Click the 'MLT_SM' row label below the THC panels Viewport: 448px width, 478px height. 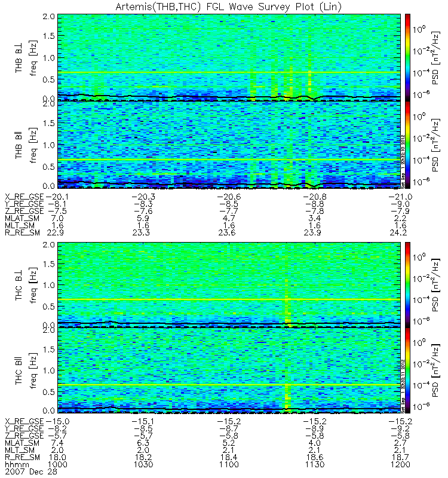(x=20, y=451)
